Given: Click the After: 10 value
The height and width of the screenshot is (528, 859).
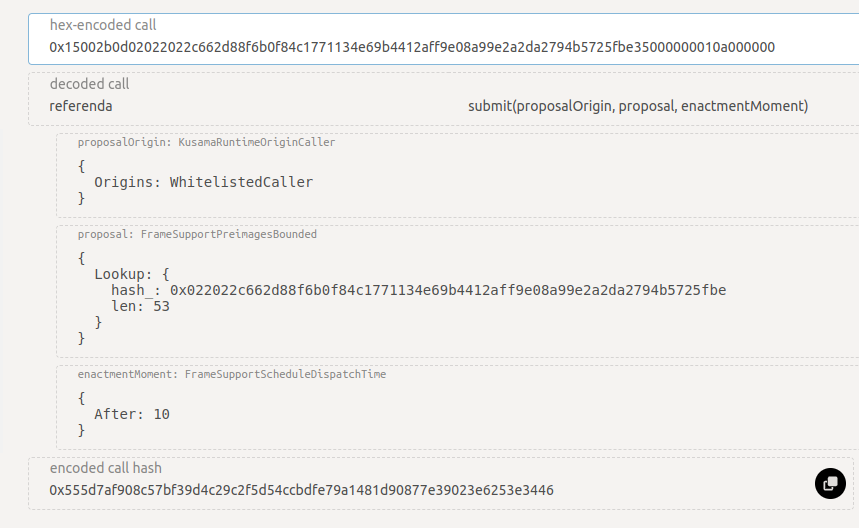Looking at the screenshot, I should coord(131,414).
